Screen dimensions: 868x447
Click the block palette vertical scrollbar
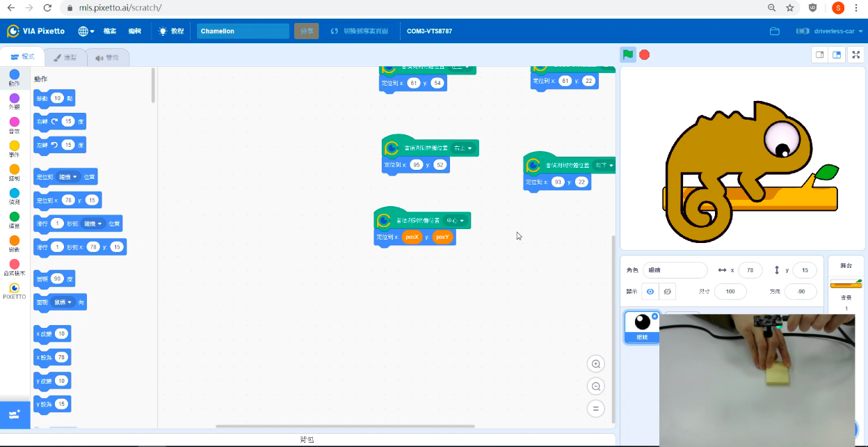pos(153,86)
